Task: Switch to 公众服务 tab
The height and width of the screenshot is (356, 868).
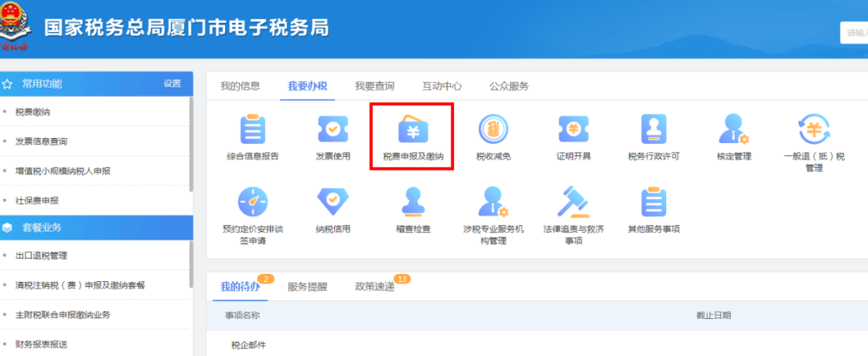Action: [x=509, y=86]
